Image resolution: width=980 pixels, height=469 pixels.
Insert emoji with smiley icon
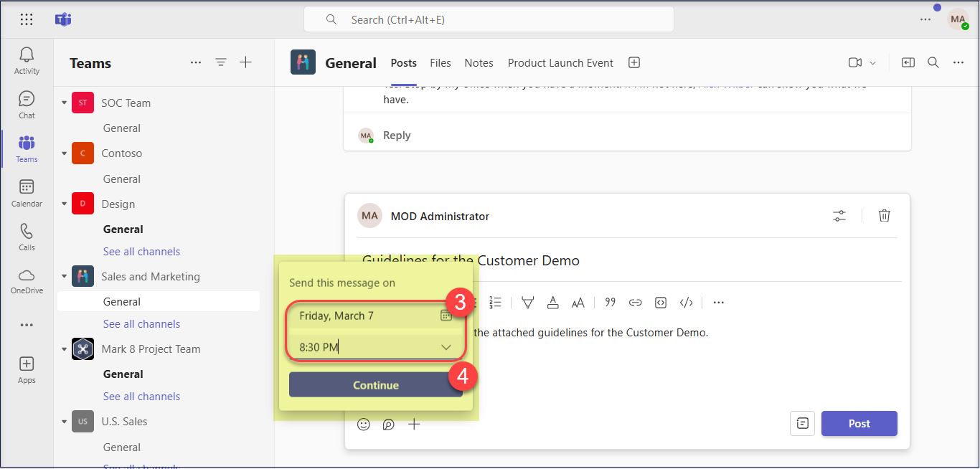point(364,425)
